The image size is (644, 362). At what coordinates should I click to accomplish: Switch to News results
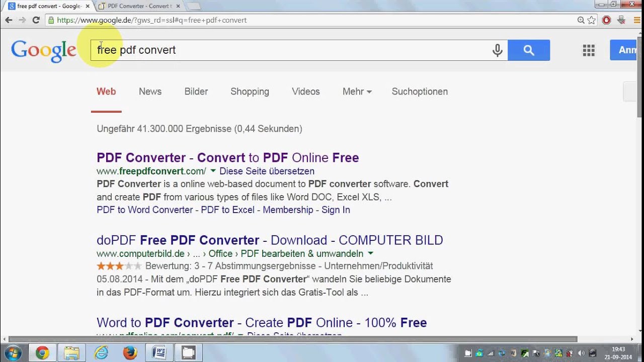point(150,92)
